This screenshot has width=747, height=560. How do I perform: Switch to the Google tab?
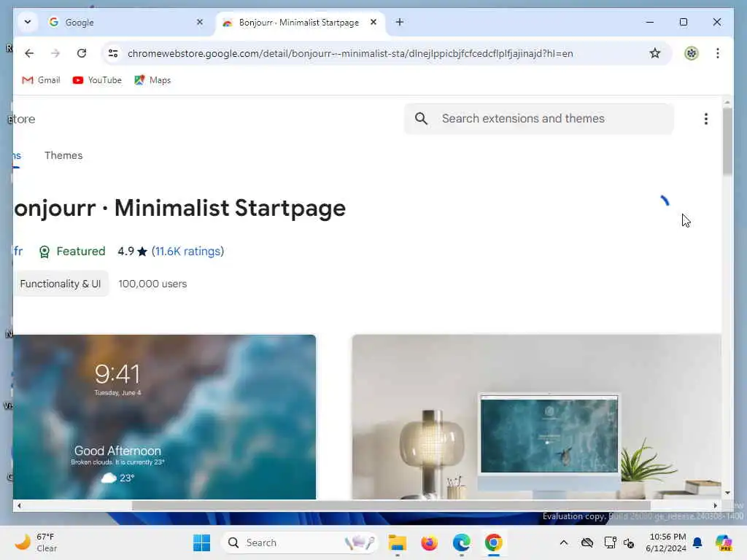[126, 23]
